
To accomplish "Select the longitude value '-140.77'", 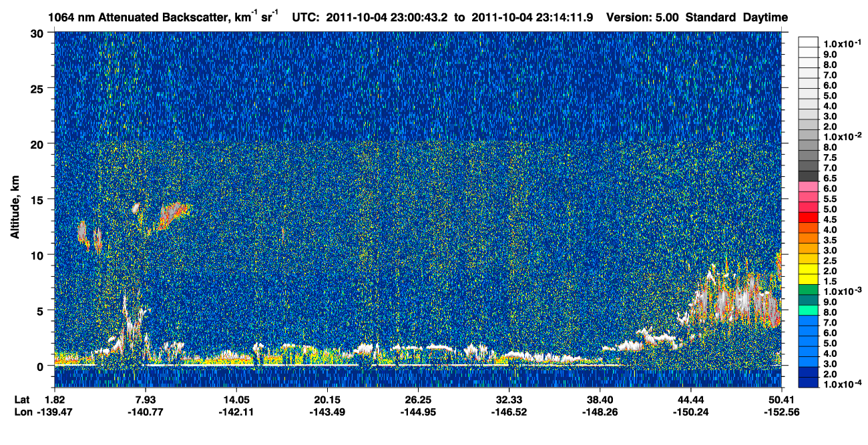I will pyautogui.click(x=146, y=412).
